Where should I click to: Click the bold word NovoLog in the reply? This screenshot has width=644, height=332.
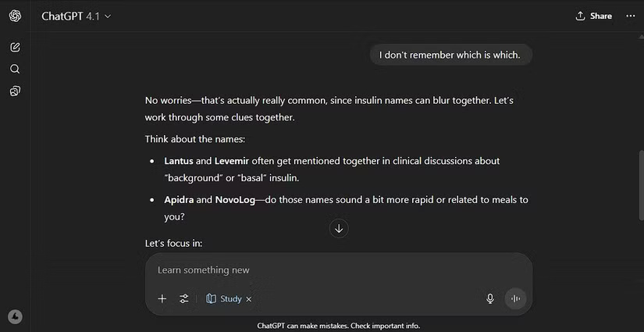point(237,199)
